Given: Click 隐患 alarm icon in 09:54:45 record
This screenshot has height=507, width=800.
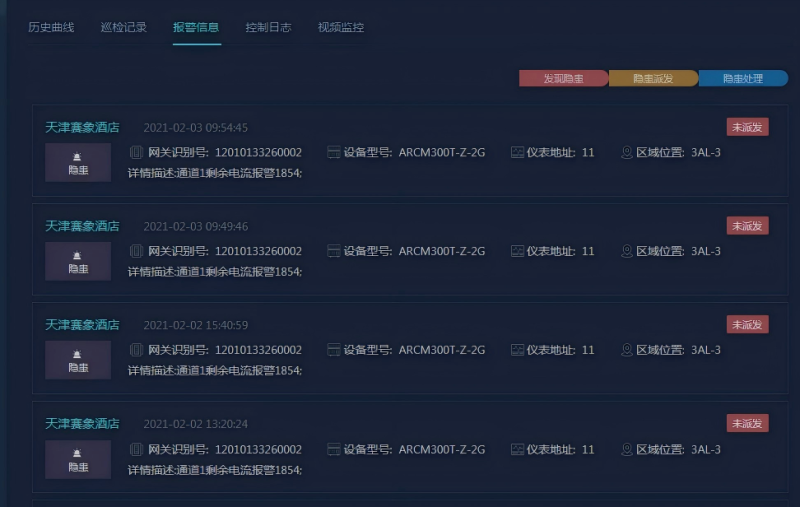Looking at the screenshot, I should click(x=78, y=163).
